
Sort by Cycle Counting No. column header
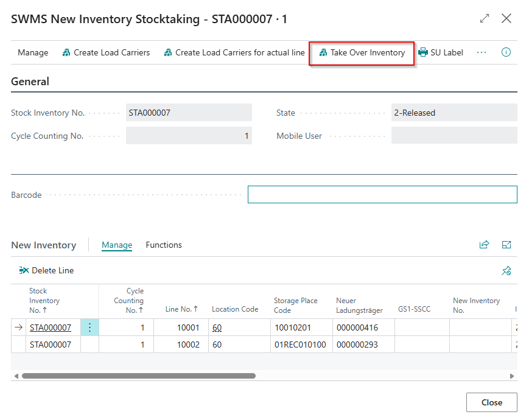coord(128,301)
